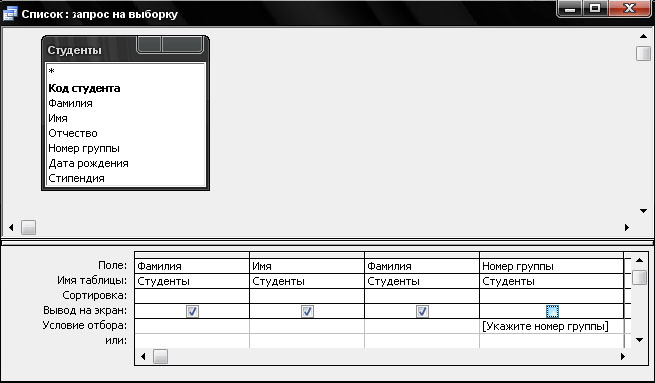Select Стипендия field in Студенты list
Viewport: 655px width, 383px height.
click(125, 178)
